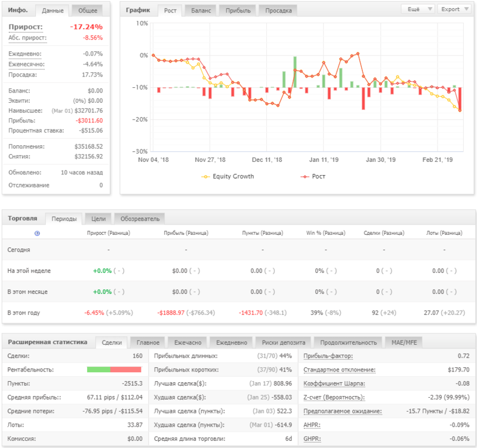The width and height of the screenshot is (477, 448).
Task: Select the Прибыль chart tab
Action: coord(238,11)
